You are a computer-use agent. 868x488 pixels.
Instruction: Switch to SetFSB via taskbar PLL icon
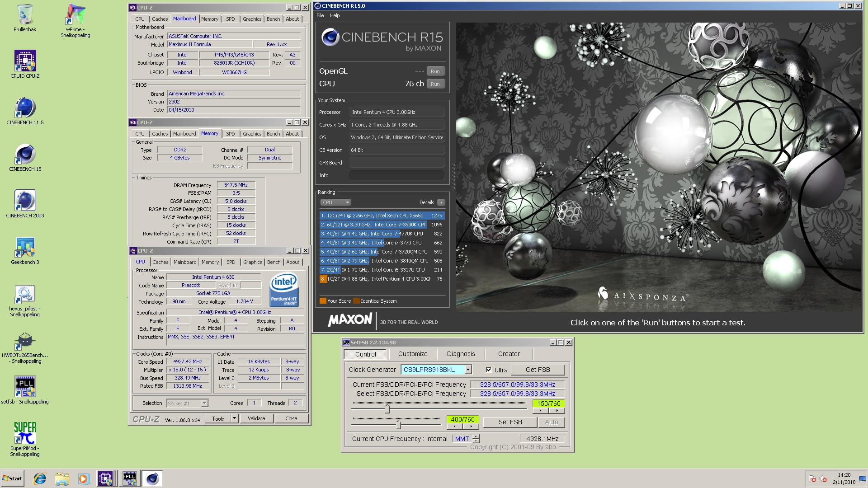[130, 479]
